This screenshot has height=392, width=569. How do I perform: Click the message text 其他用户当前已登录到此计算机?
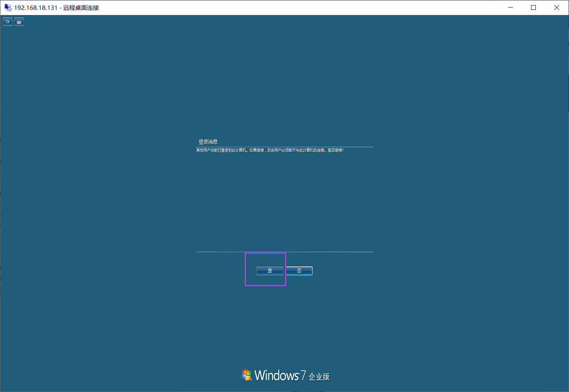pos(221,150)
